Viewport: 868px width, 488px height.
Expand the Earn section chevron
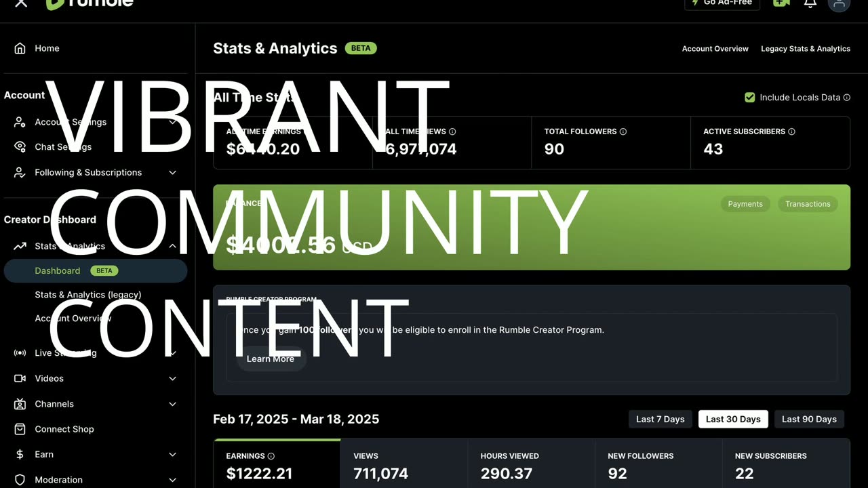(172, 455)
